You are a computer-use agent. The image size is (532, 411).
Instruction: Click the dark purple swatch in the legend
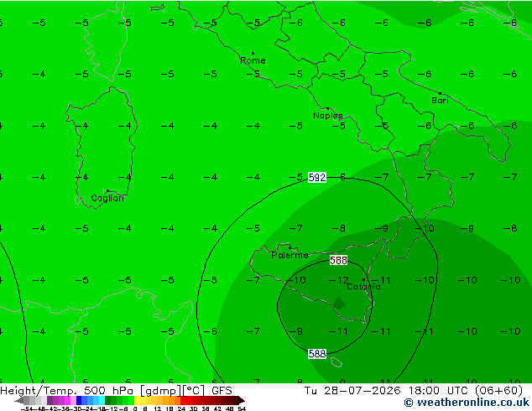pos(50,400)
